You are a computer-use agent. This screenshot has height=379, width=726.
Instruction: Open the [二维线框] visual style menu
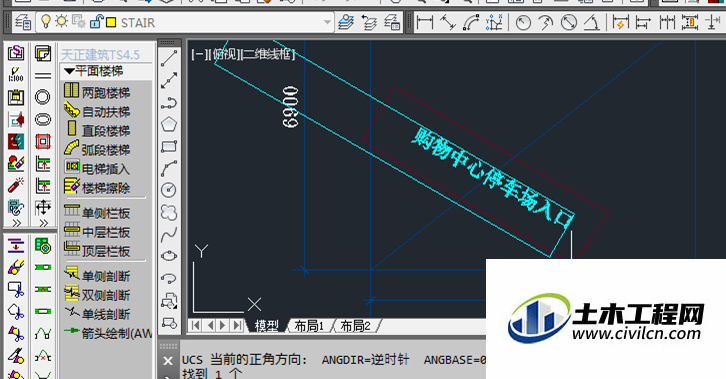coord(269,55)
